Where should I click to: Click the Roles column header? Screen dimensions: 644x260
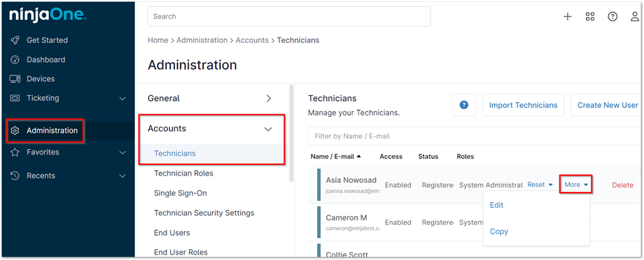[466, 156]
